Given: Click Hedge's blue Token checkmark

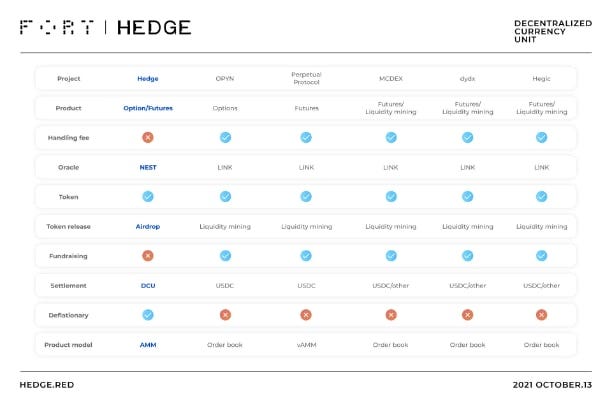Looking at the screenshot, I should [x=148, y=196].
